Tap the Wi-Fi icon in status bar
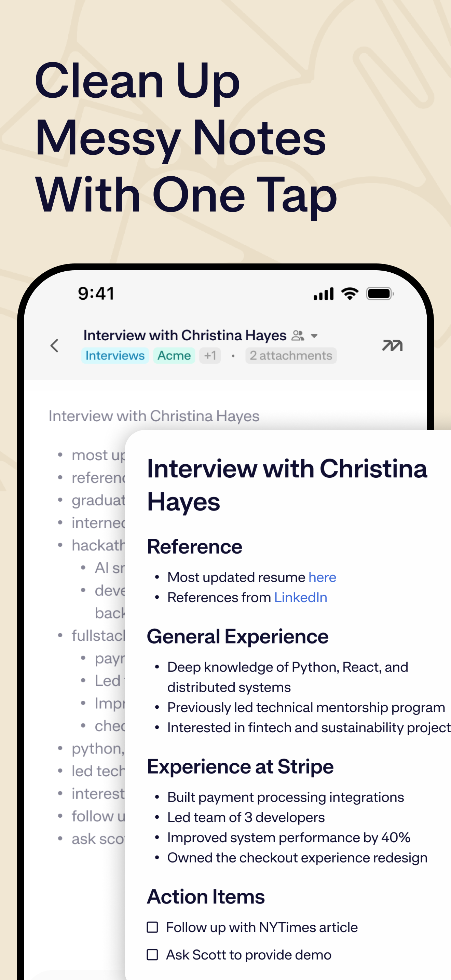451x980 pixels. click(350, 293)
